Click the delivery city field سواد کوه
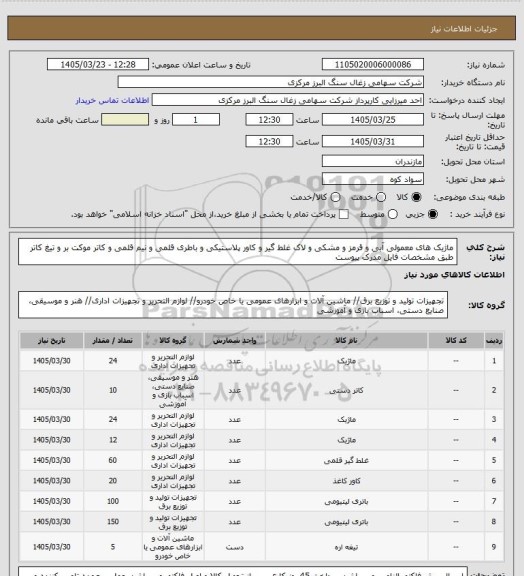This screenshot has width=524, height=576. click(373, 179)
